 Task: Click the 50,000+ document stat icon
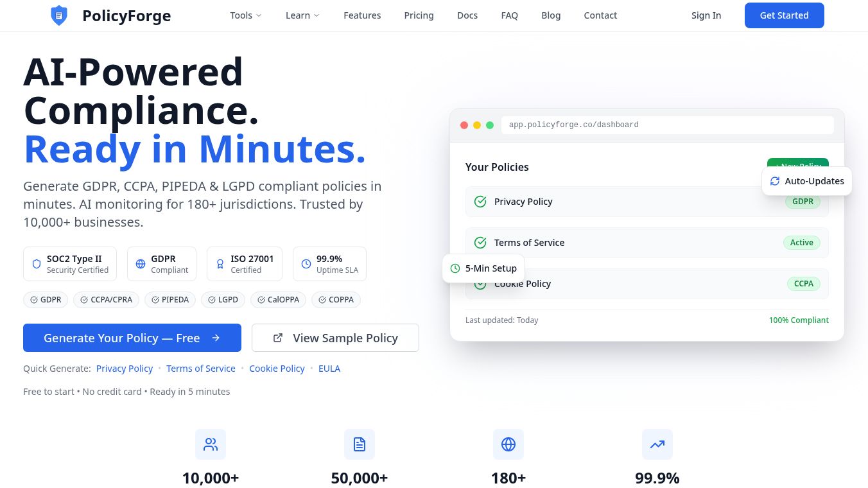point(359,444)
